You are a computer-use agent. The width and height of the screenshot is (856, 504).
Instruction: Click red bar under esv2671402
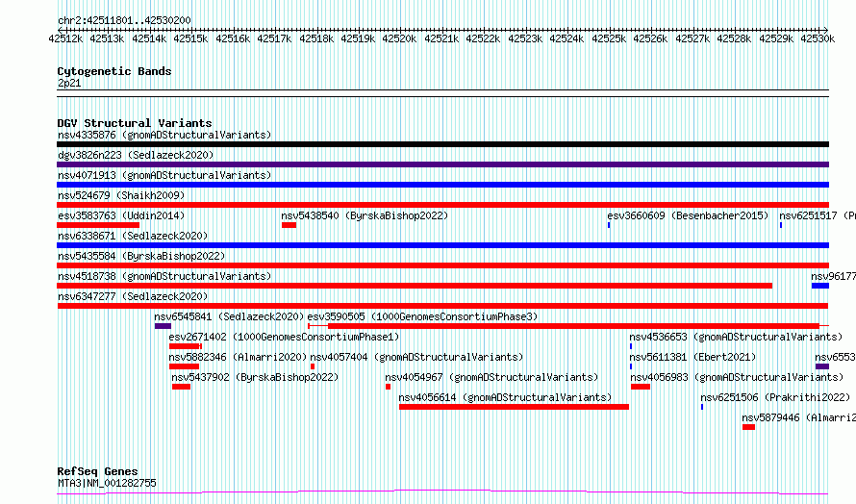pos(186,346)
